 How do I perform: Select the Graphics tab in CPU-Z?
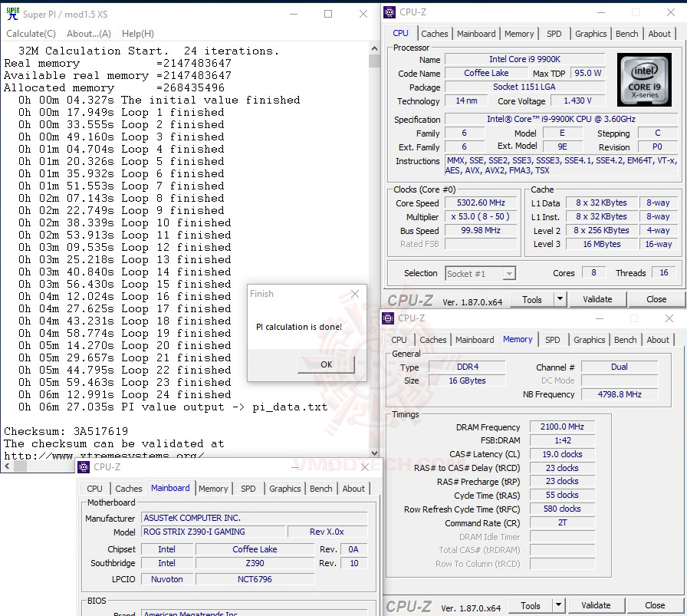click(590, 34)
